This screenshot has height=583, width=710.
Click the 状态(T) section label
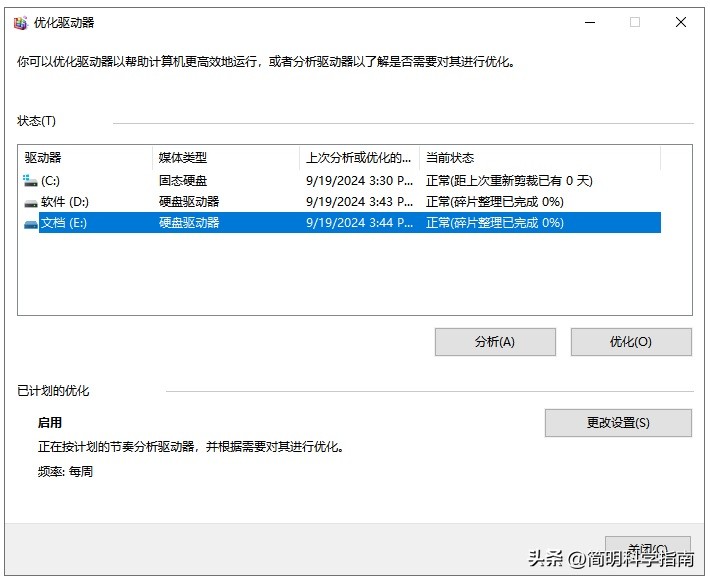(36, 121)
